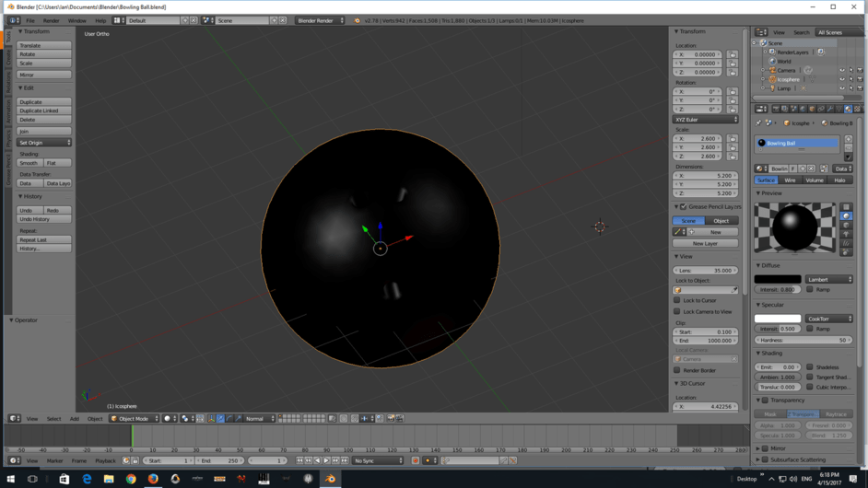This screenshot has width=868, height=488.
Task: Toggle the Shadeless checkbox
Action: (x=810, y=367)
